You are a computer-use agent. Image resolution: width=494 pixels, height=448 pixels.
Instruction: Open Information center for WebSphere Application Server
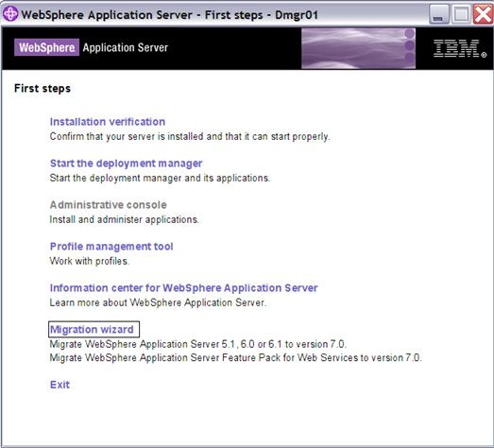183,288
